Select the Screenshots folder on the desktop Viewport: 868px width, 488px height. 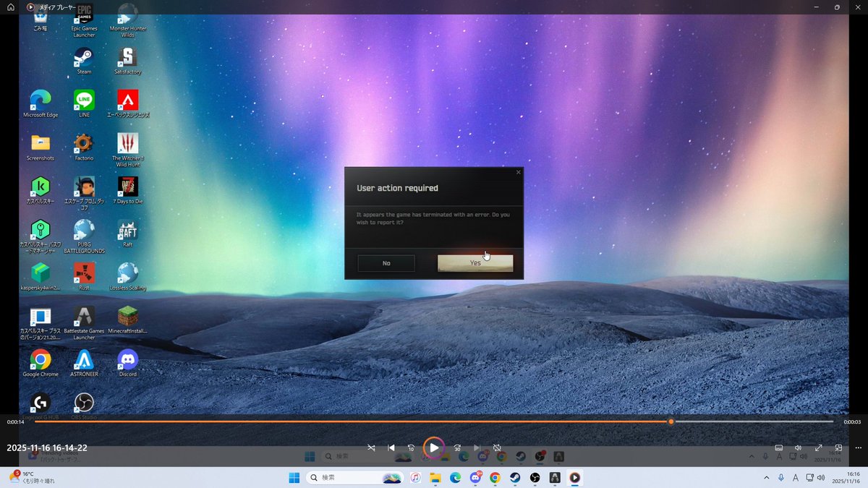tap(41, 147)
